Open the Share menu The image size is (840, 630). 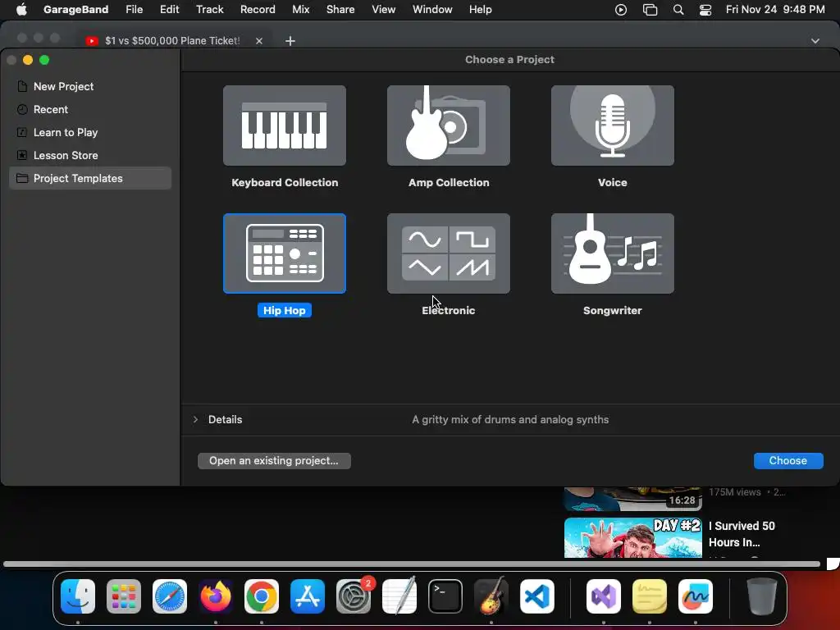tap(340, 9)
